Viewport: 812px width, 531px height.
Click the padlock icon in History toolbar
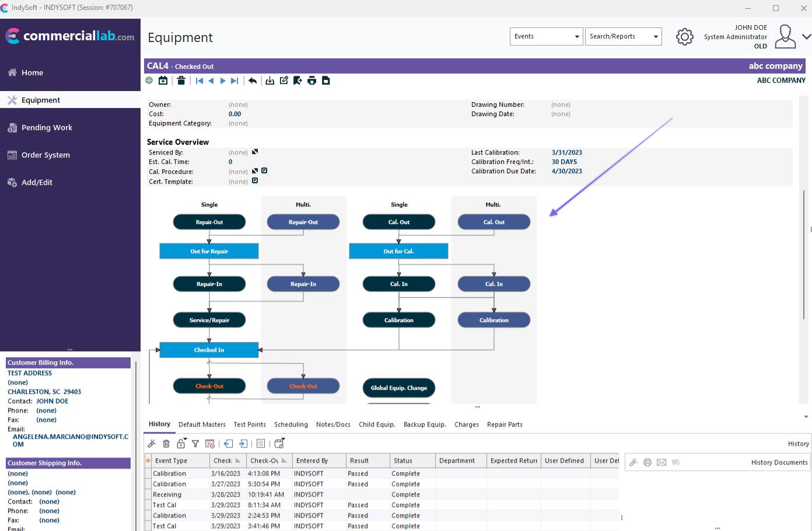[x=181, y=444]
